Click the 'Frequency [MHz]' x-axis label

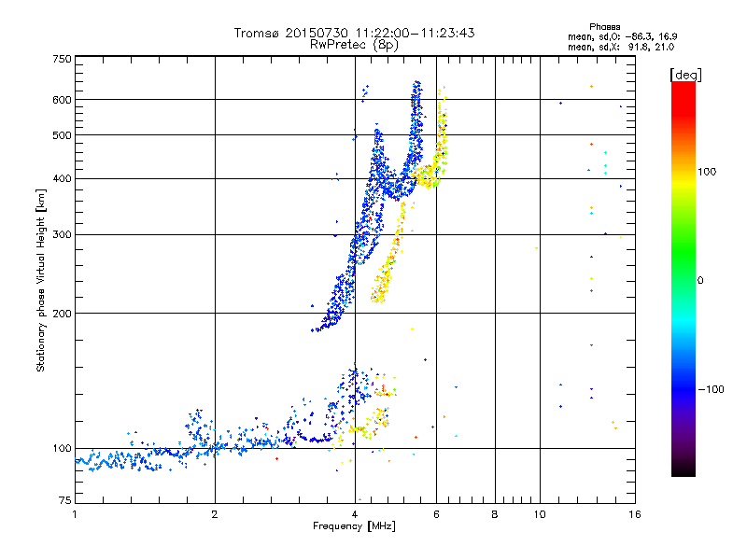pyautogui.click(x=354, y=526)
